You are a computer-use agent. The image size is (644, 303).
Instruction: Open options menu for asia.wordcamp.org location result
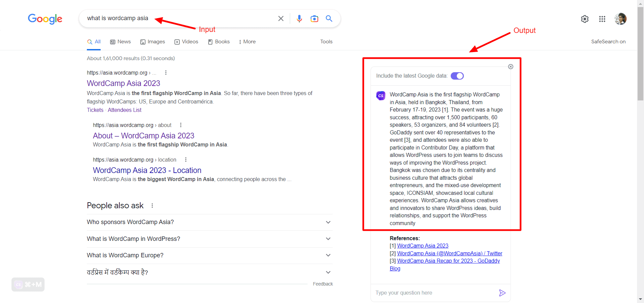pyautogui.click(x=186, y=160)
